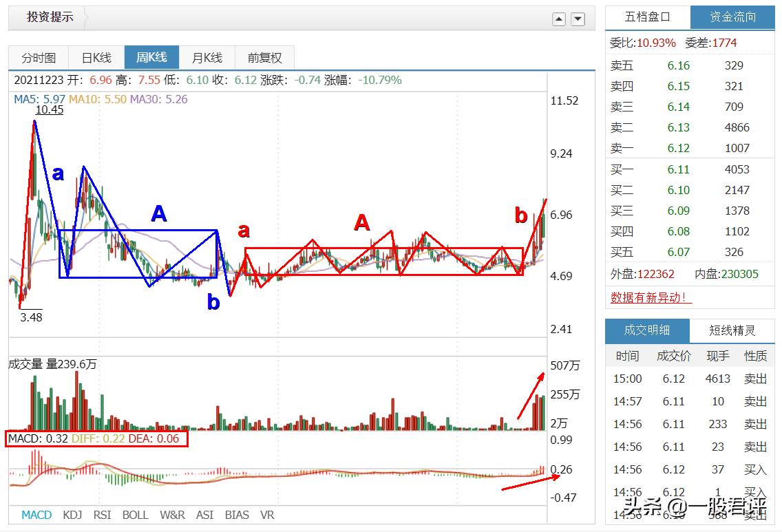
Task: Show the VR indicator
Action: 267,515
